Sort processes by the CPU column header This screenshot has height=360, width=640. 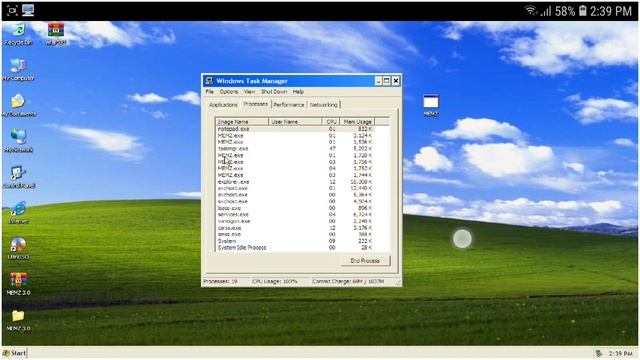tap(331, 122)
